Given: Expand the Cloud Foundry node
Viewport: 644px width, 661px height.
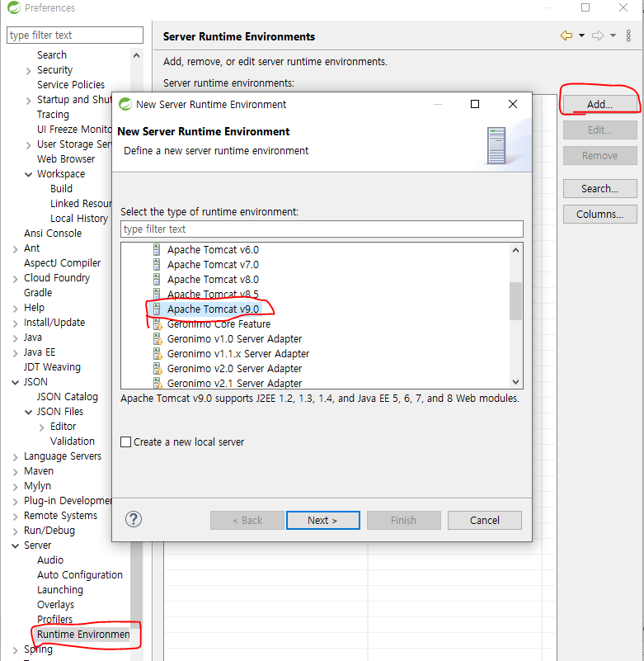Looking at the screenshot, I should pos(15,279).
